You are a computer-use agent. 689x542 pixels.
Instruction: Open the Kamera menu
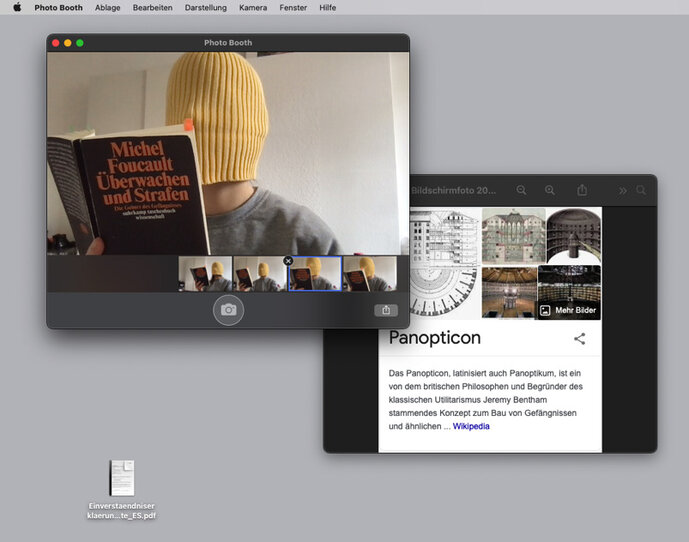click(253, 7)
